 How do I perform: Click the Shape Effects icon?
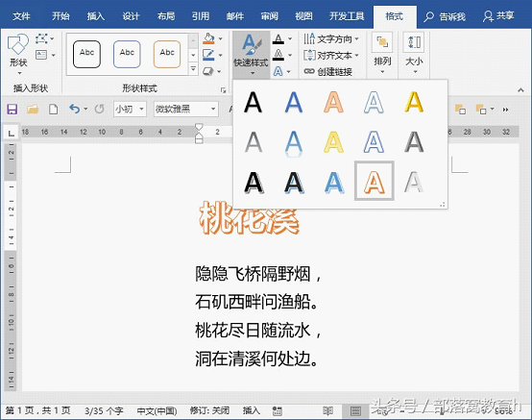point(208,71)
